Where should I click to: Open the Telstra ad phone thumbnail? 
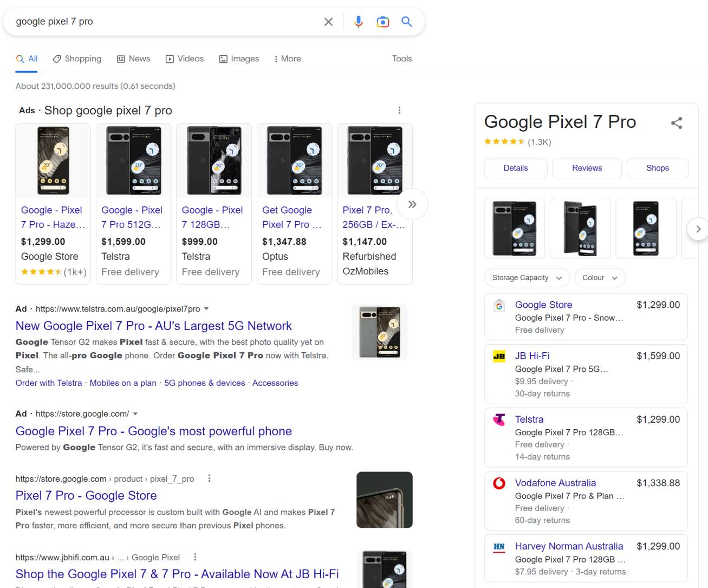[x=380, y=332]
